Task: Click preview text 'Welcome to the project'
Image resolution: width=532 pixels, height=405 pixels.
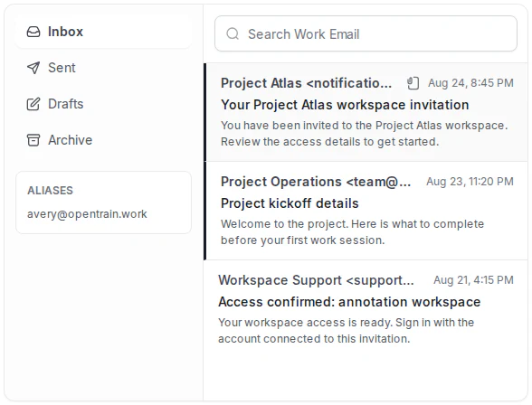Action: [x=352, y=232]
